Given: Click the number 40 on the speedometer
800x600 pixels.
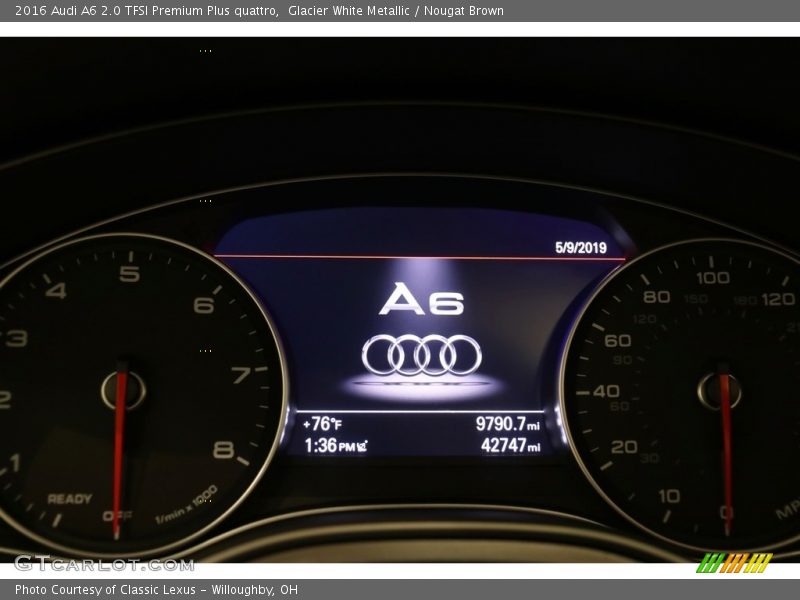Looking at the screenshot, I should pyautogui.click(x=606, y=392).
